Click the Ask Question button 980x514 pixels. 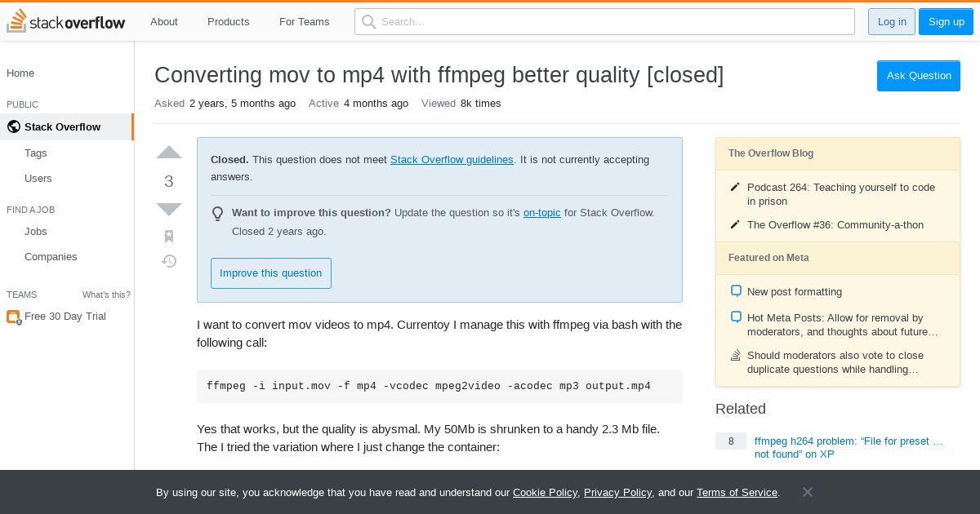pos(919,76)
